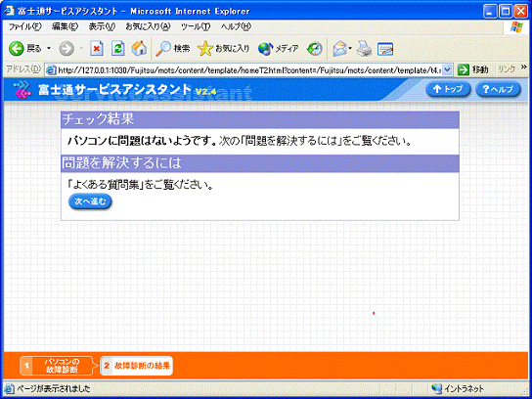
Task: Maximize the Internet Explorer window
Action: pos(506,11)
